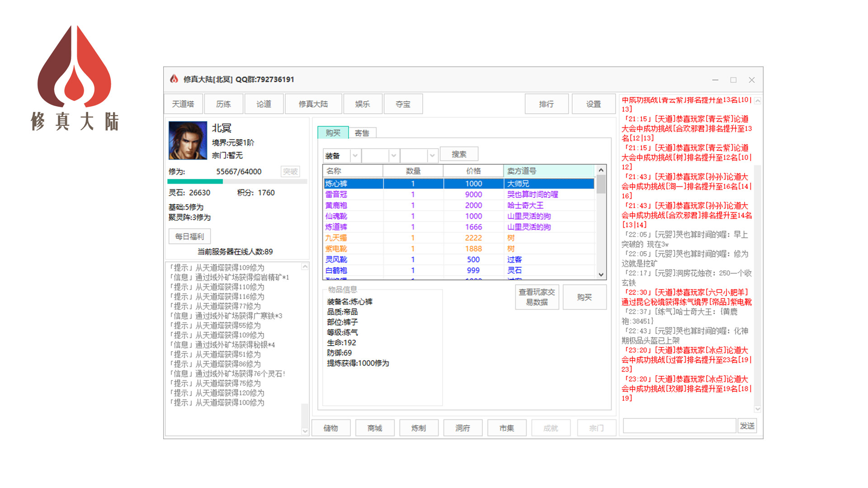The image size is (868, 488).
Task: Select the 购买 purchase tab
Action: coord(332,132)
